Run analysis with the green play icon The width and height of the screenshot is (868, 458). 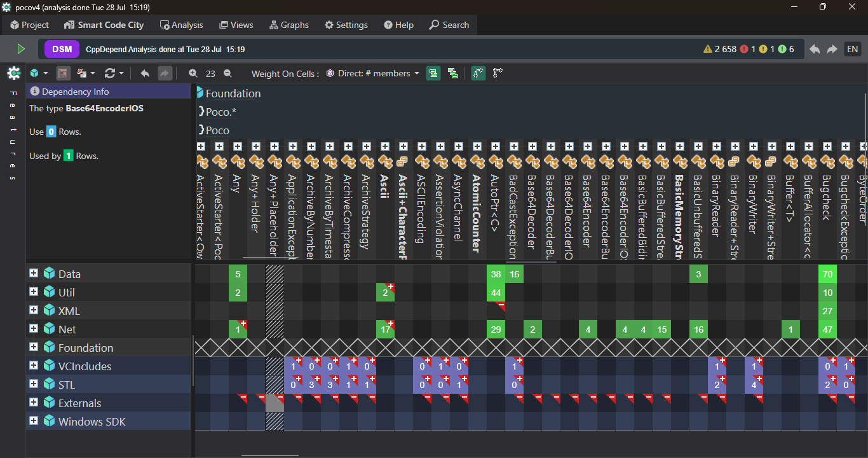(x=21, y=49)
